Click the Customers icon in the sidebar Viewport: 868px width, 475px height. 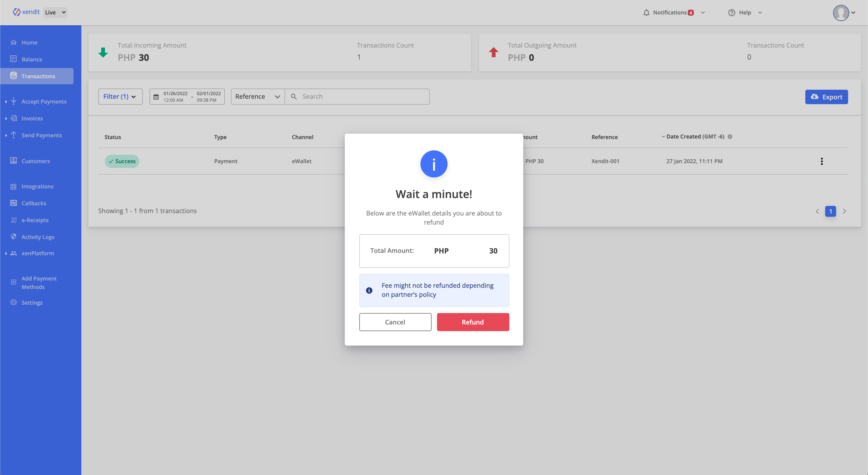14,161
